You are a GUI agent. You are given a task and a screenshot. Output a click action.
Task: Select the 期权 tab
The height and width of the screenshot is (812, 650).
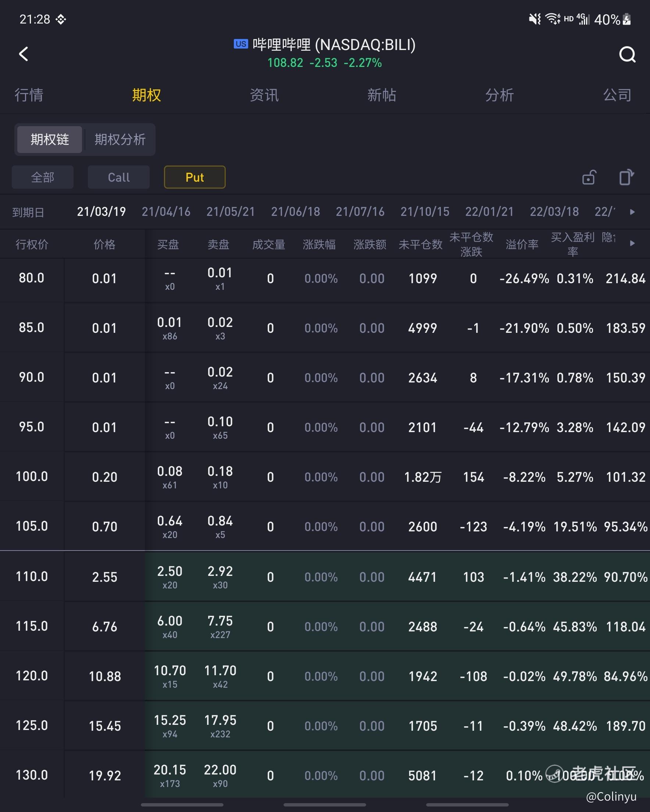(x=146, y=95)
